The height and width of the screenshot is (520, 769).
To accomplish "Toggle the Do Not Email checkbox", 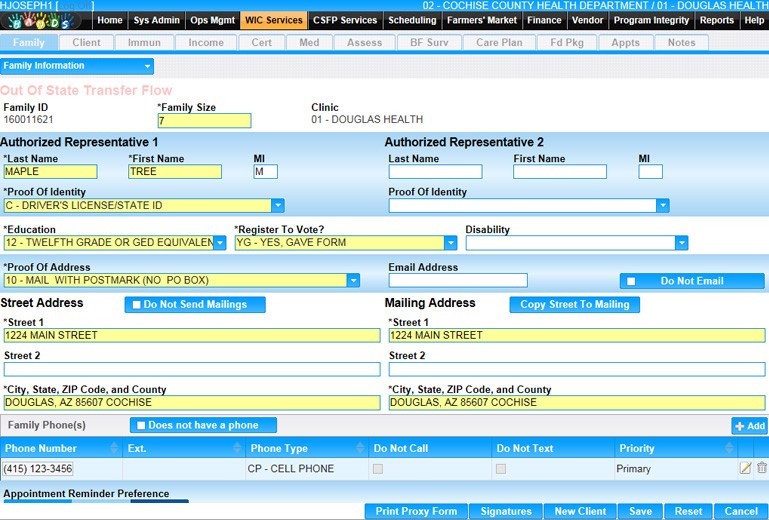I will (631, 281).
